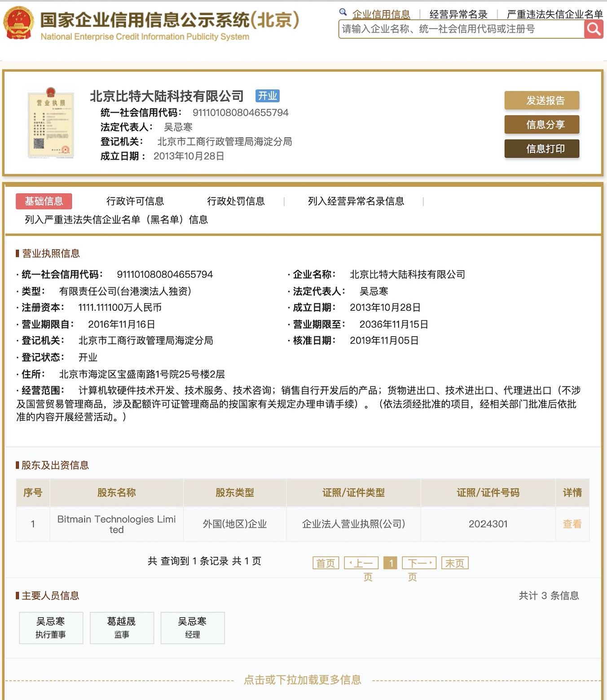The image size is (607, 700).
Task: Click the 营业执照信息 section heading
Action: click(x=51, y=253)
